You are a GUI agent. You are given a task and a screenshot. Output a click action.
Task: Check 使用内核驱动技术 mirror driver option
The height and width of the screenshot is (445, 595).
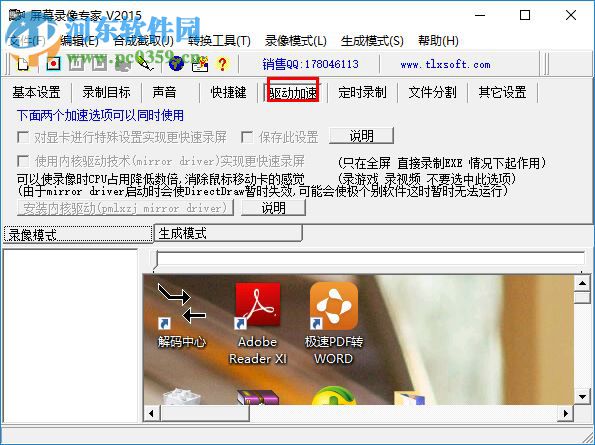coord(23,161)
